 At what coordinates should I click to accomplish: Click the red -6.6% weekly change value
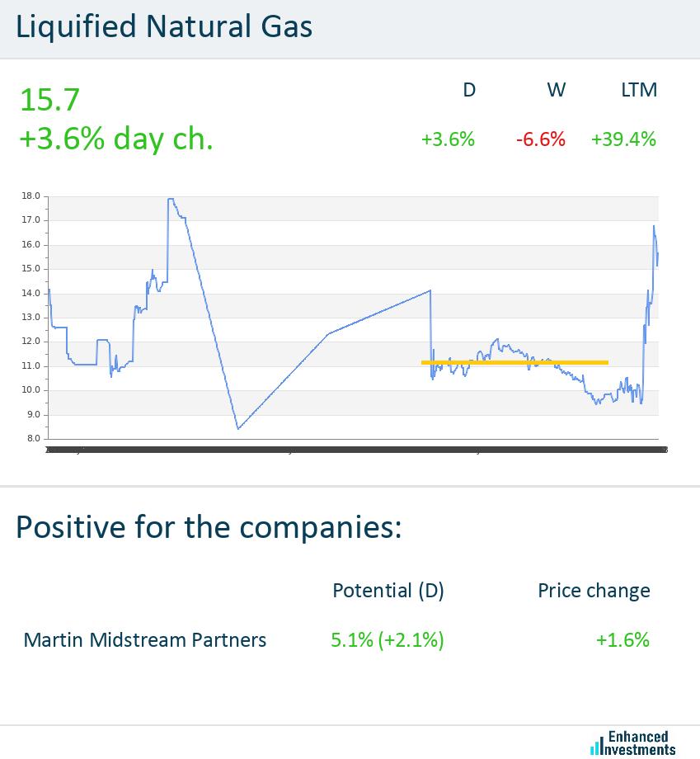541,139
